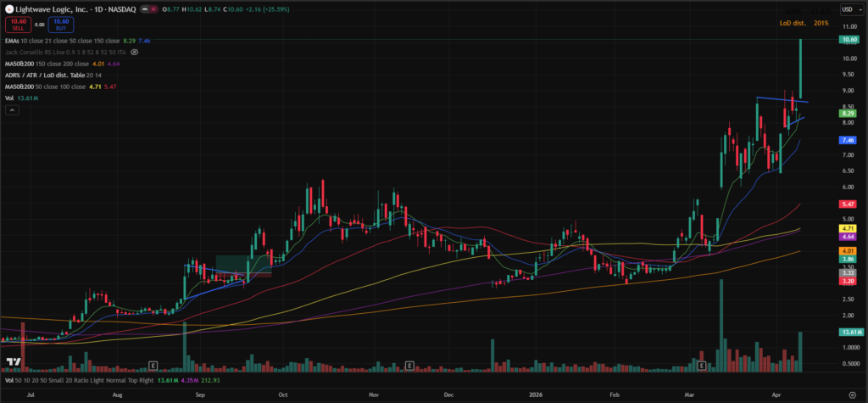The width and height of the screenshot is (868, 403).
Task: Click the green 10.60 current price label
Action: click(x=847, y=40)
